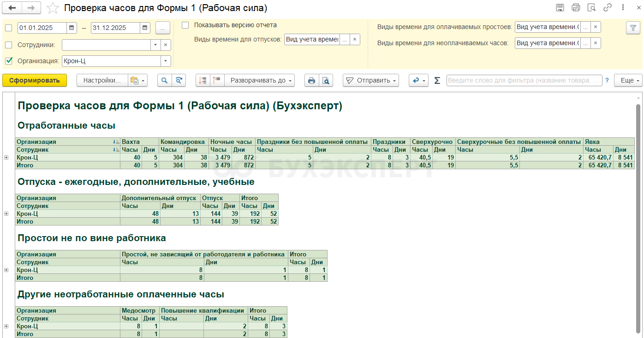Open the Организация dropdown list
Viewport: 644px width, 338px height.
[x=166, y=61]
